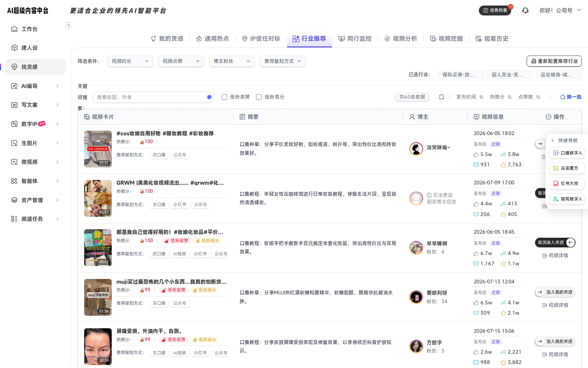Sort by 发布时间 using its sort icon
This screenshot has width=588, height=368.
(x=481, y=97)
